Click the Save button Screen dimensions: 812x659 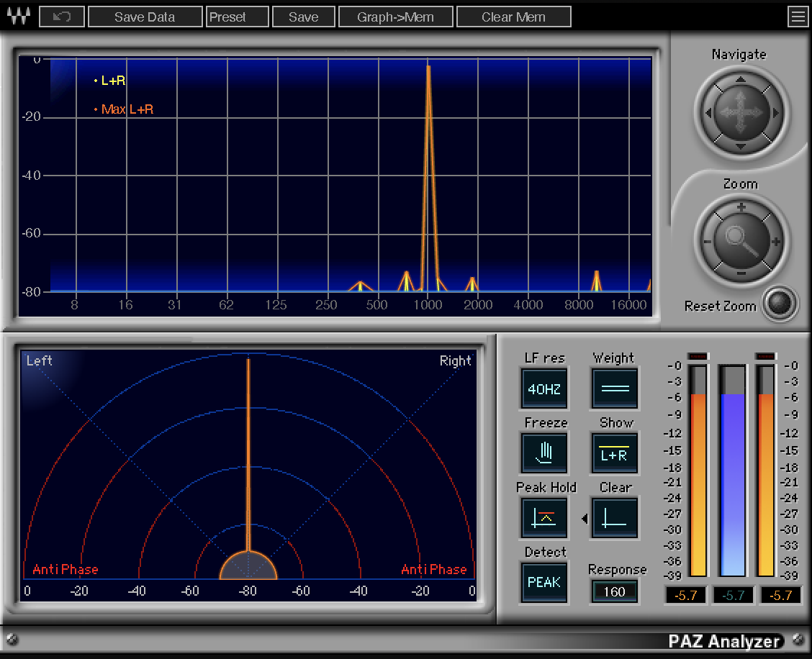point(304,17)
